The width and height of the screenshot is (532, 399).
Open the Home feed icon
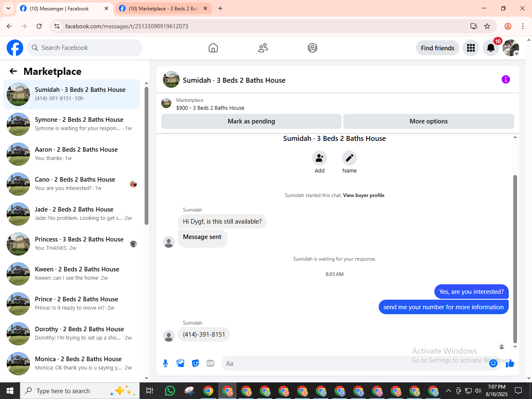[x=213, y=48]
